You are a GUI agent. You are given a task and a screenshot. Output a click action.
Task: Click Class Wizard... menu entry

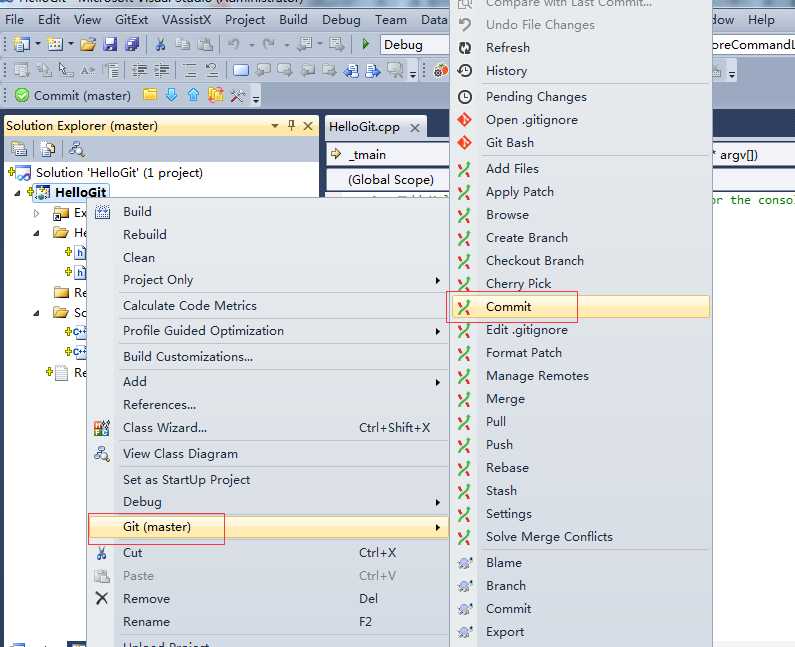[269, 428]
